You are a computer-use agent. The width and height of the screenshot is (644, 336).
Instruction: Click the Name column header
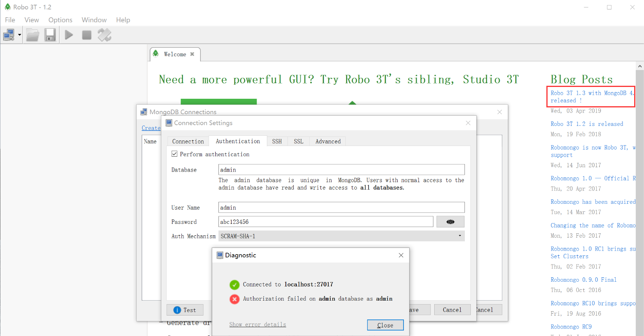[150, 141]
